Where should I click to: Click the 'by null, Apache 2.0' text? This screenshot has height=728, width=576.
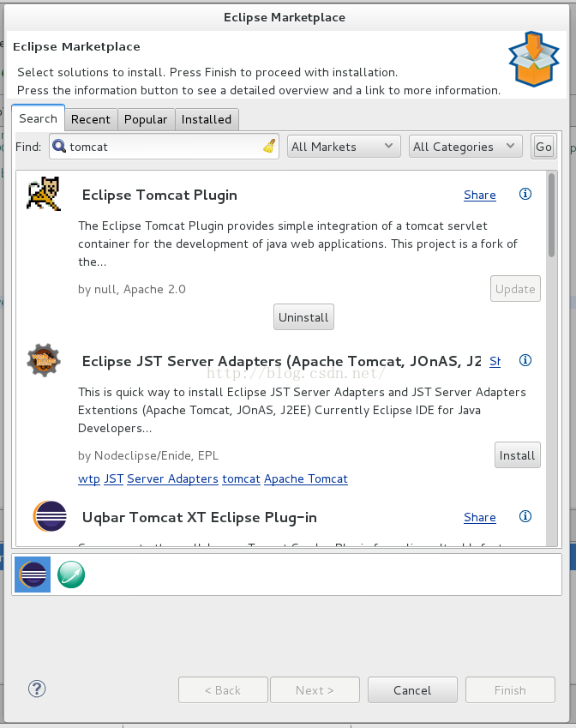click(132, 289)
